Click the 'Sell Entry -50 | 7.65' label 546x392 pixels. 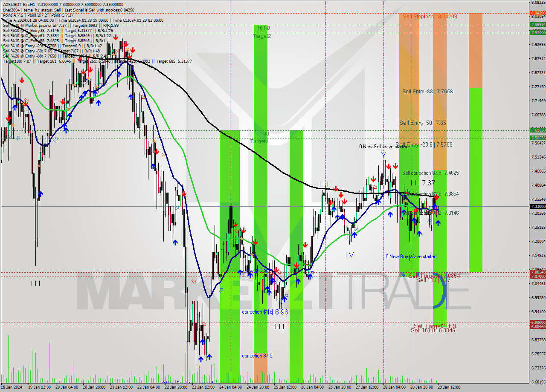pyautogui.click(x=423, y=123)
